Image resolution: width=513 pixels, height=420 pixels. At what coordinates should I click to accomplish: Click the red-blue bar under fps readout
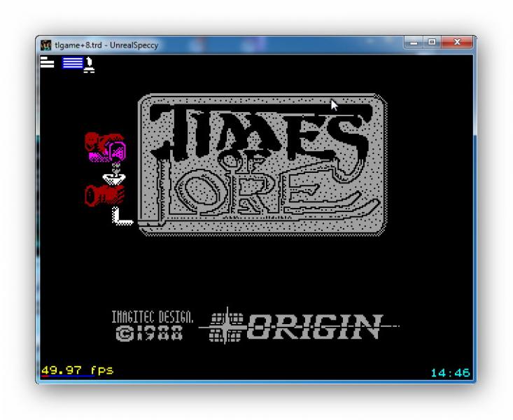point(66,377)
